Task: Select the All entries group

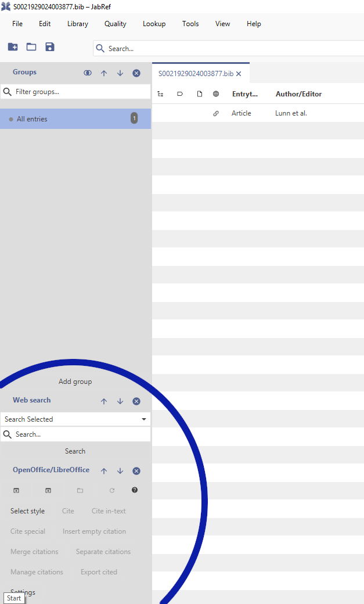Action: (33, 119)
